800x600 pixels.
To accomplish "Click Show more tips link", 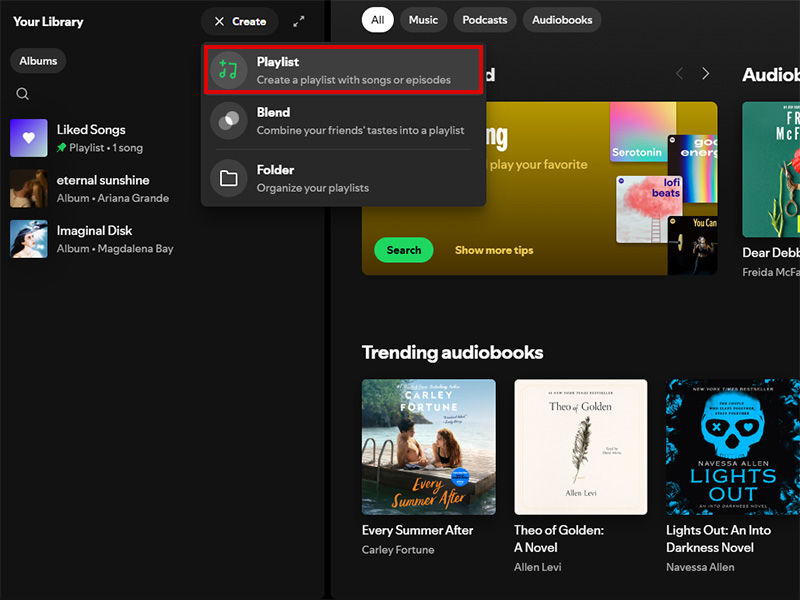I will 494,250.
